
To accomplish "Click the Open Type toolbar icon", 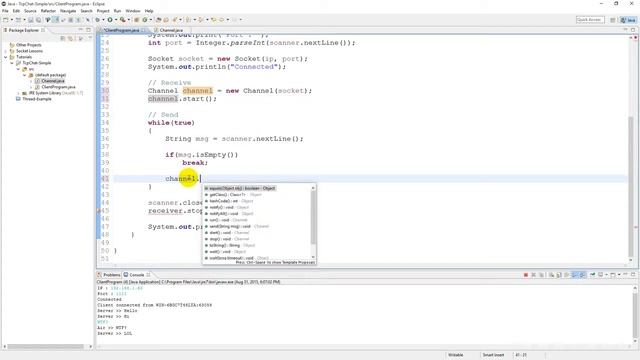I will [158, 20].
